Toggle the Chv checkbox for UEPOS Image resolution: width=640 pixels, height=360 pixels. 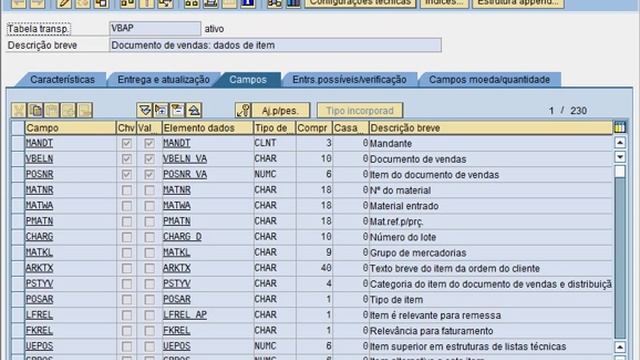(x=127, y=346)
